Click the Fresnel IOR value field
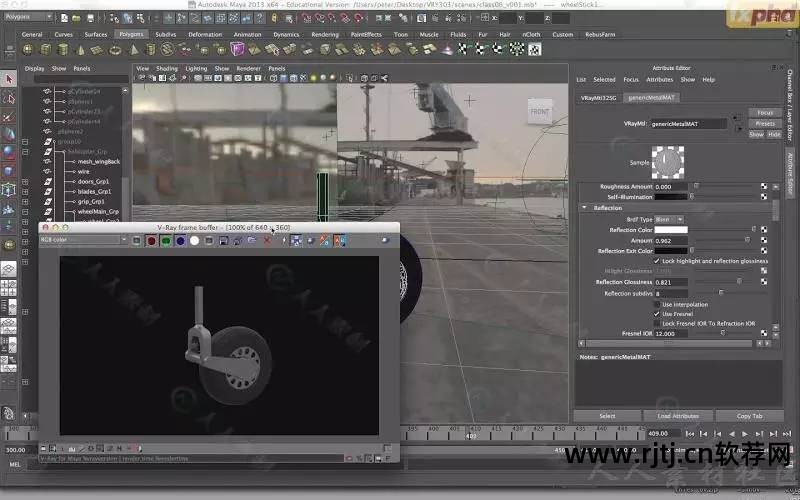 671,333
